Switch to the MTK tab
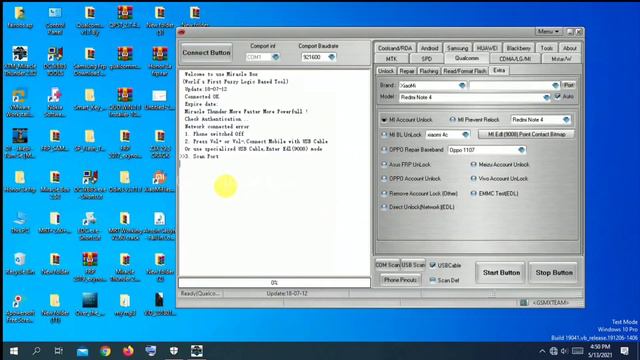 [x=391, y=59]
